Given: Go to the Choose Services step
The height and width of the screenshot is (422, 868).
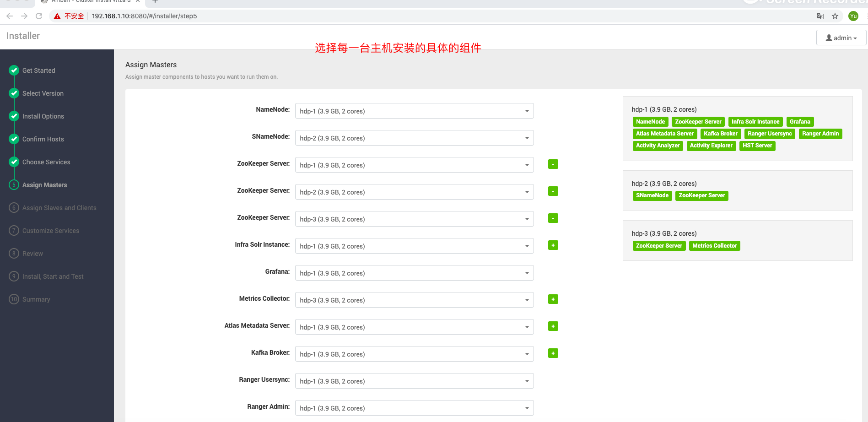Looking at the screenshot, I should pos(46,162).
